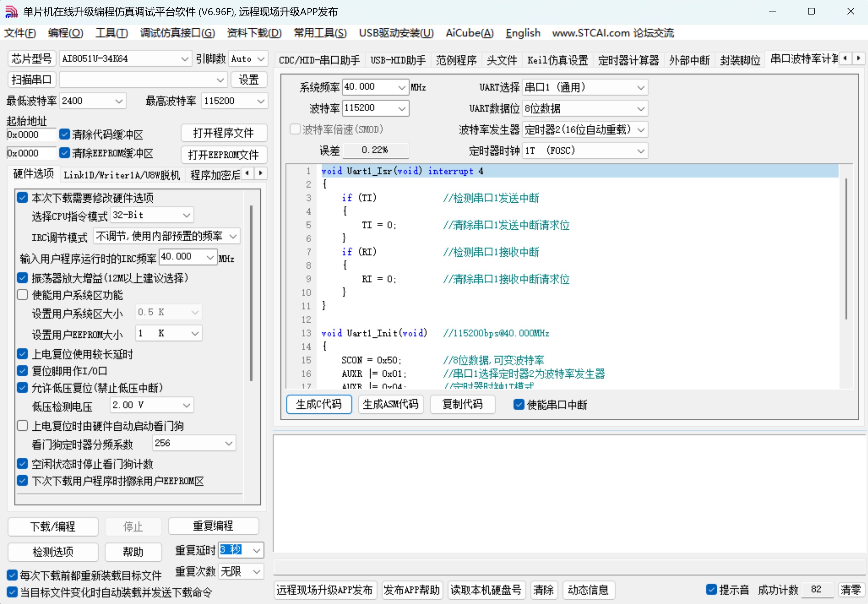The image size is (868, 604).
Task: Enable 上电复位时由硬件自动启动看门狗
Action: 22,426
